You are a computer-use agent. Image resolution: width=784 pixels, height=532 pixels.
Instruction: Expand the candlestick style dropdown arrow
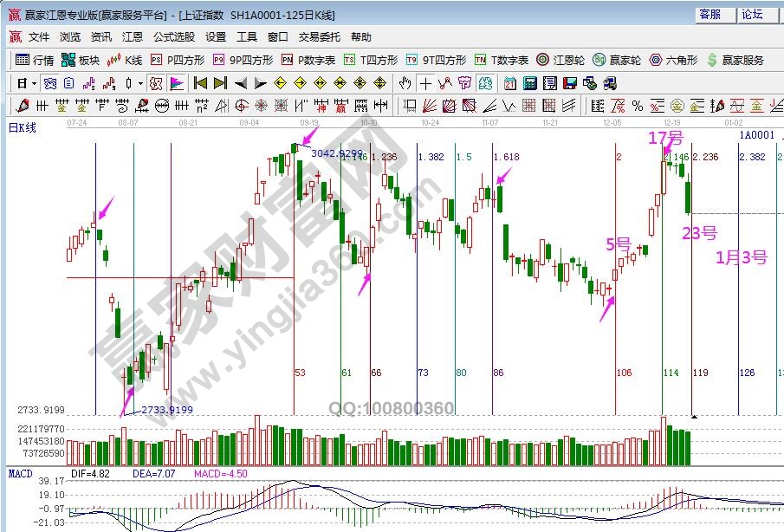(140, 83)
